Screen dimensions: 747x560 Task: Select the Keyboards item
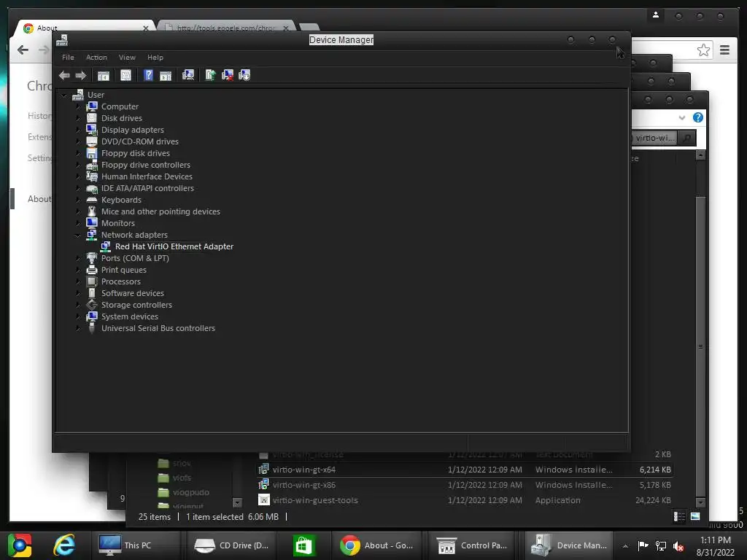coord(121,200)
